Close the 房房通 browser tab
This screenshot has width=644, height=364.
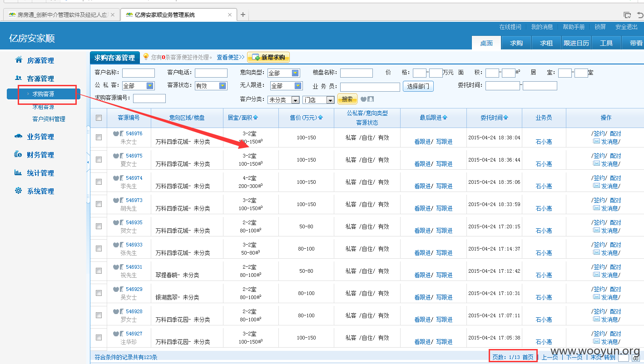pyautogui.click(x=113, y=15)
